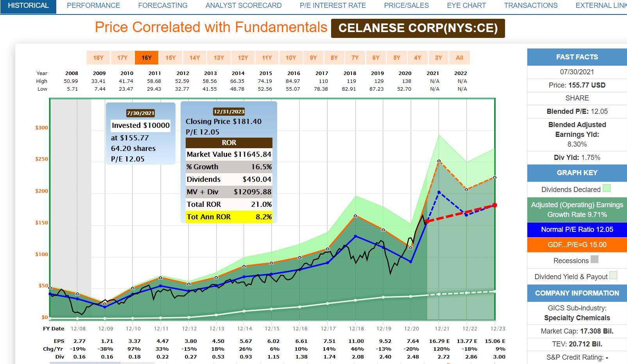
Task: Switch chart to 6Y range
Action: coord(376,57)
